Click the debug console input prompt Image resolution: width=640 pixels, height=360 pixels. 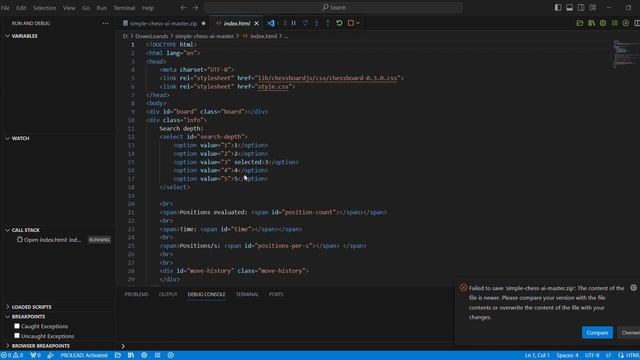tap(286, 346)
